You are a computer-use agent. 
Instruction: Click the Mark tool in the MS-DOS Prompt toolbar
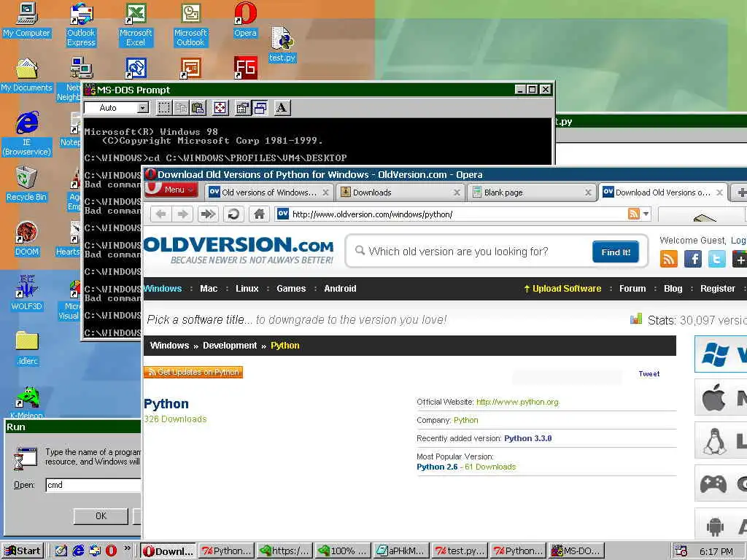coord(164,108)
